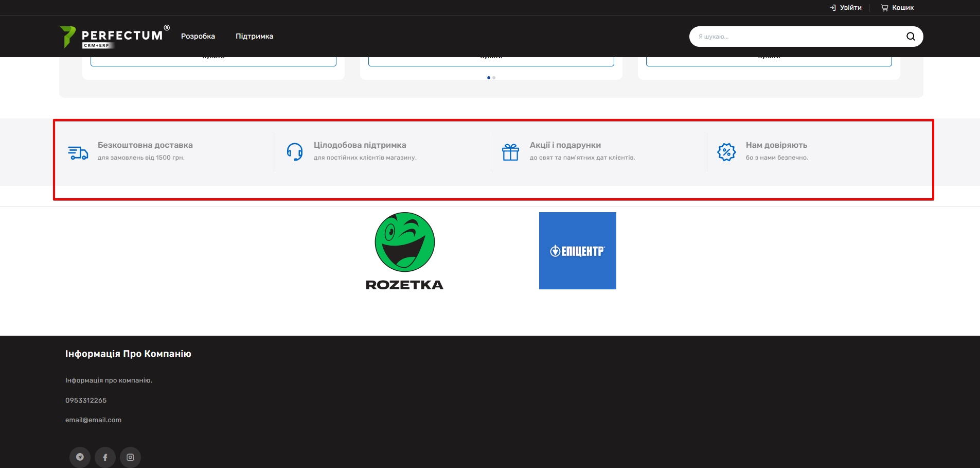Image resolution: width=980 pixels, height=468 pixels.
Task: Click the 'Акції і подарунки' heading
Action: [565, 145]
